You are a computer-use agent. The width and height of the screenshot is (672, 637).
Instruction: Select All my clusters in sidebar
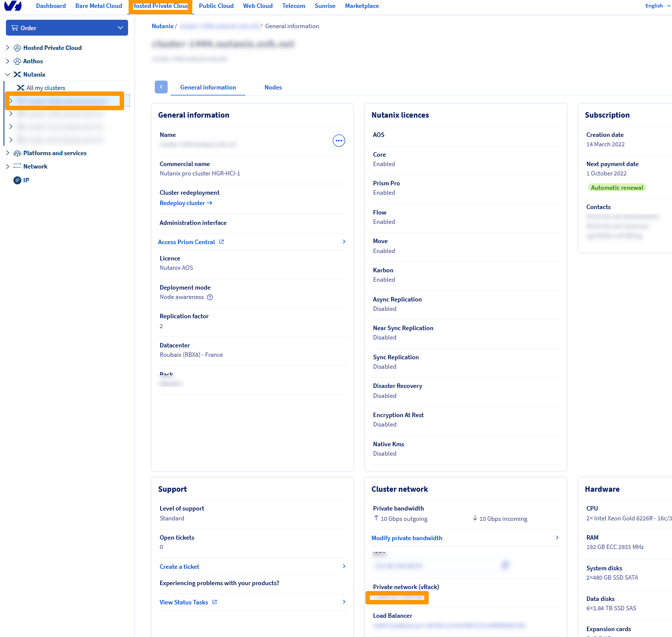(x=45, y=88)
